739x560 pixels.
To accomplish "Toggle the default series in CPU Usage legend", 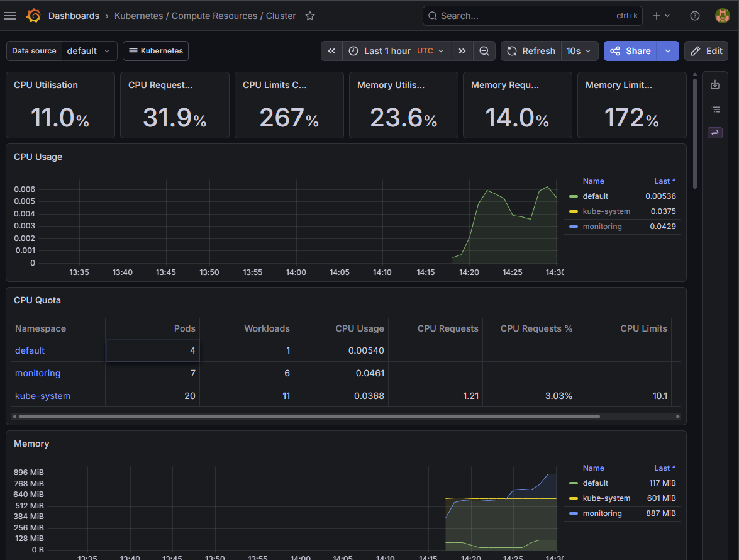I will pyautogui.click(x=595, y=196).
